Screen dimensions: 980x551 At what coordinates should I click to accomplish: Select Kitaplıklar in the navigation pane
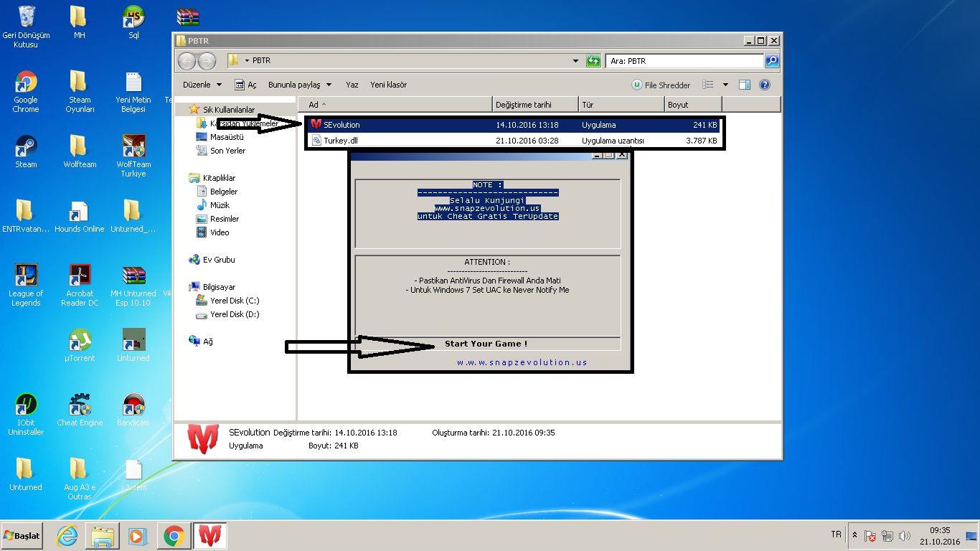coord(212,178)
